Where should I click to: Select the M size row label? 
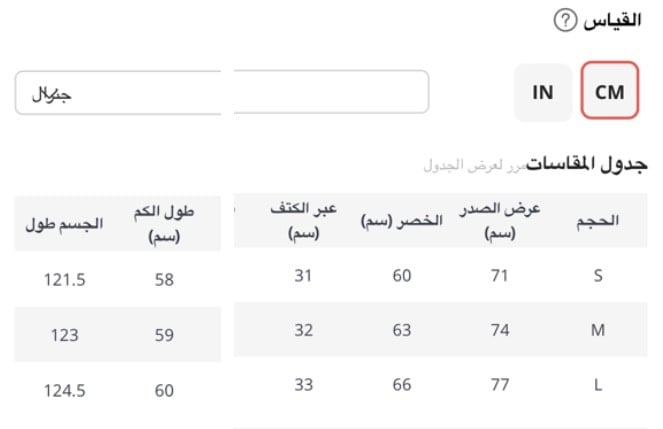click(x=598, y=330)
